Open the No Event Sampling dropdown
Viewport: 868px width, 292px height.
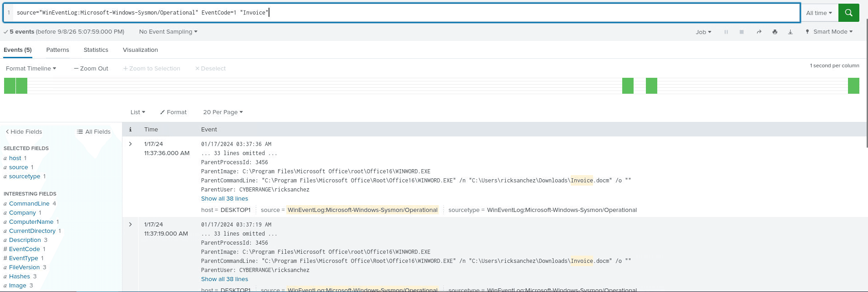tap(168, 32)
